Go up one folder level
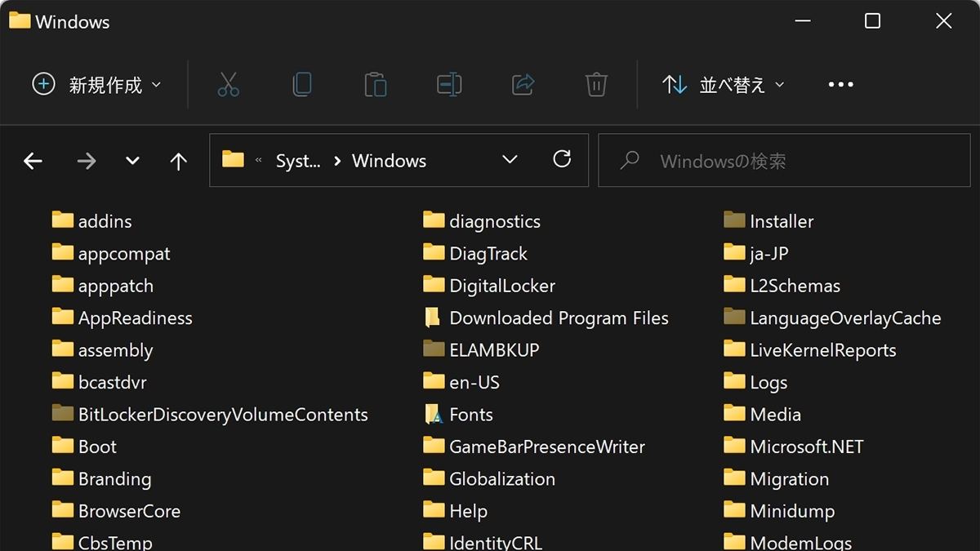The image size is (980, 551). 178,161
